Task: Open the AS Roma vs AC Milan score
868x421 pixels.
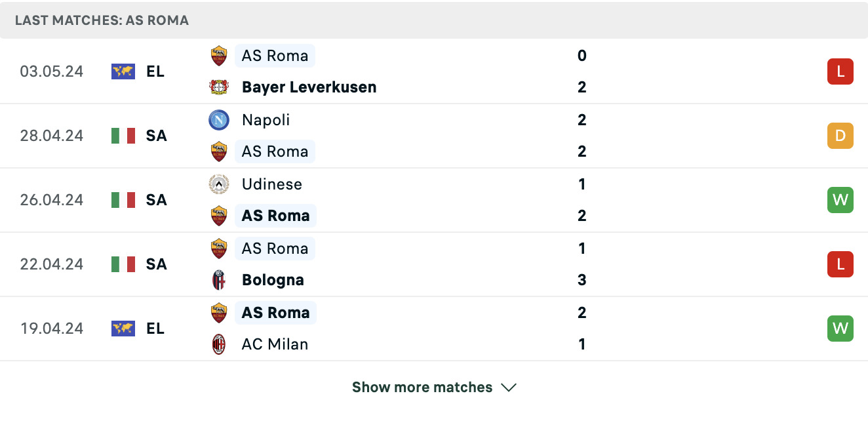Action: 582,329
